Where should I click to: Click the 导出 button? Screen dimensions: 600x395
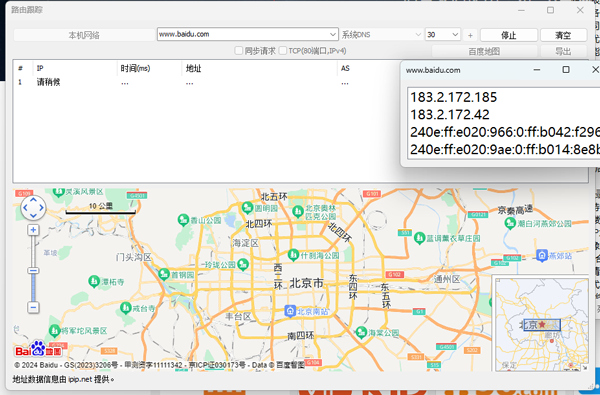pos(563,51)
